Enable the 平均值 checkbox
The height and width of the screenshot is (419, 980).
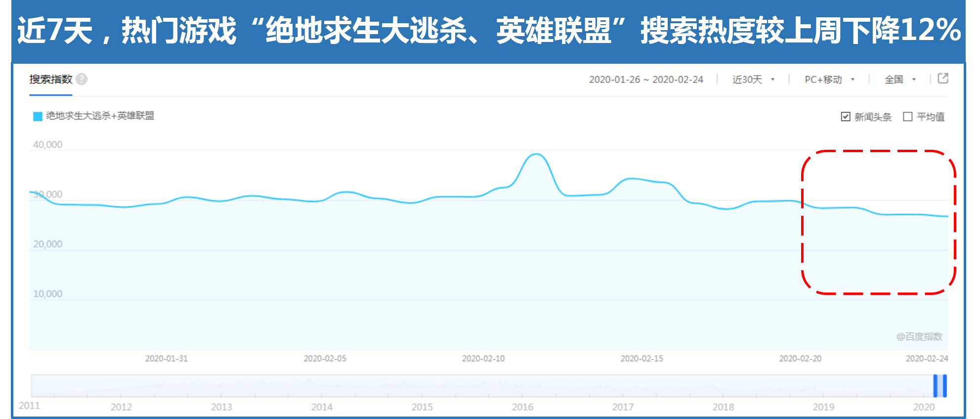907,117
